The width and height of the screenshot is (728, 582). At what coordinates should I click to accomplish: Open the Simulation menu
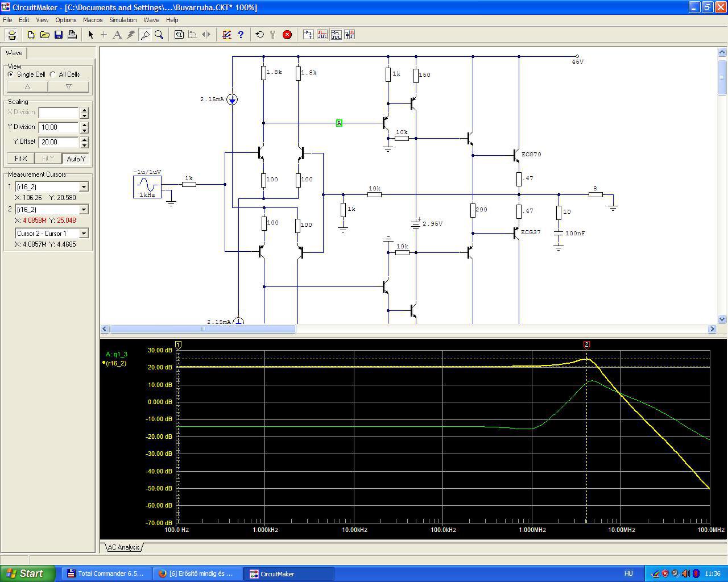[123, 20]
